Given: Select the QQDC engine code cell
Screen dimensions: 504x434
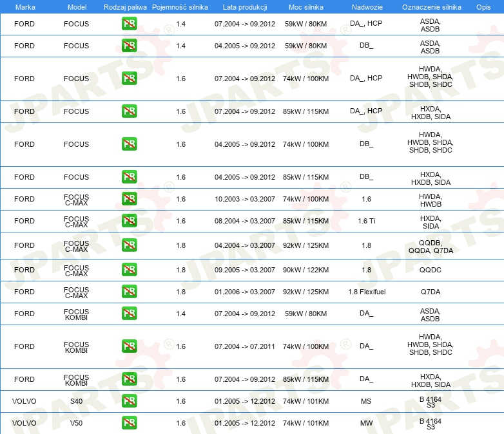Looking at the screenshot, I should [x=430, y=270].
